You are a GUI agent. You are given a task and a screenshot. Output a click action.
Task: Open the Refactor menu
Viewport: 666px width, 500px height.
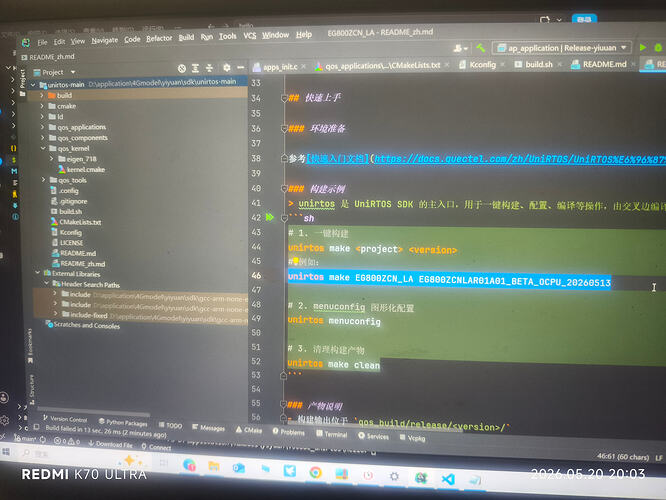159,38
